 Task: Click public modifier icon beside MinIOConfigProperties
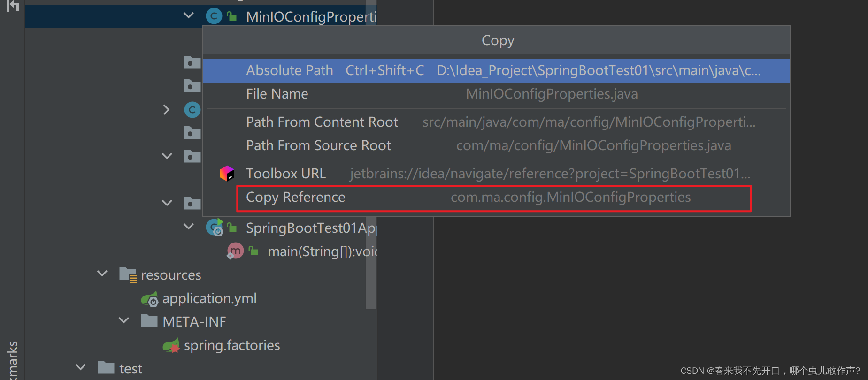(x=232, y=16)
